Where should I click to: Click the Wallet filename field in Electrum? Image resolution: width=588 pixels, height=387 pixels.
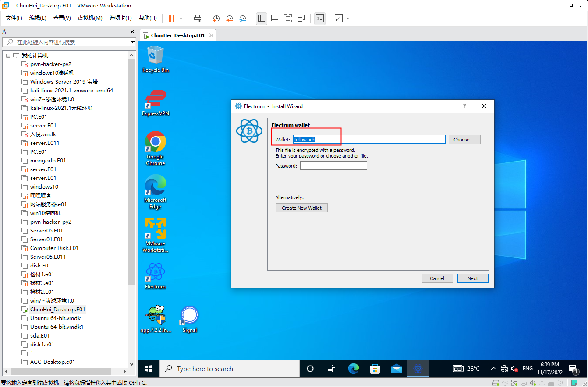(369, 140)
